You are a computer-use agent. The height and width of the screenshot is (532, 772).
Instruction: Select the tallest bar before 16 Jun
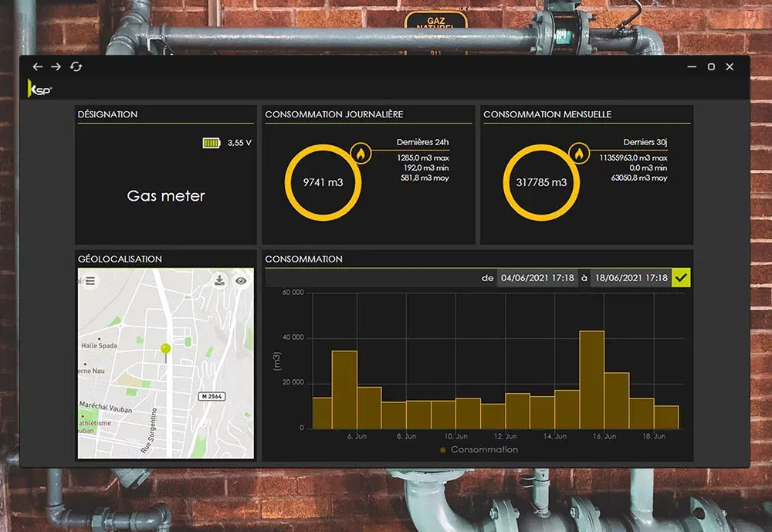[x=591, y=378]
